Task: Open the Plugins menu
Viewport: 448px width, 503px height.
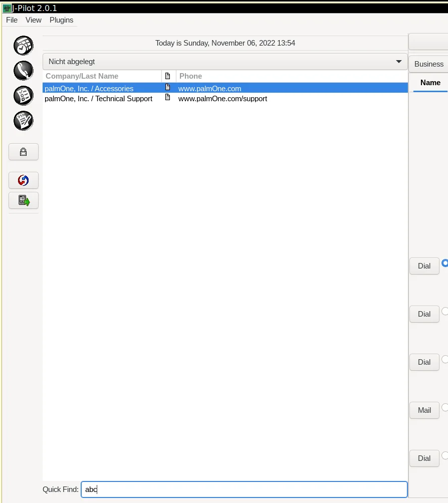Action: coord(61,20)
